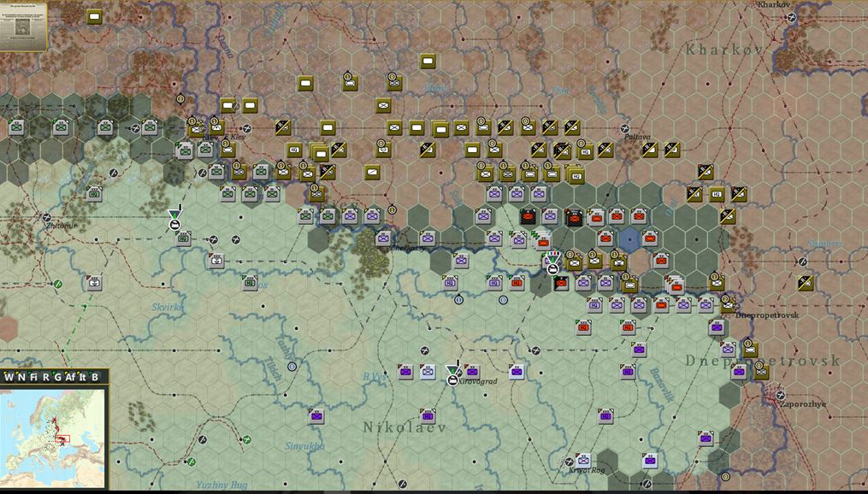Screen dimensions: 868x494
Task: Select airfield symbol north-west of Kirovograd
Action: (x=424, y=350)
